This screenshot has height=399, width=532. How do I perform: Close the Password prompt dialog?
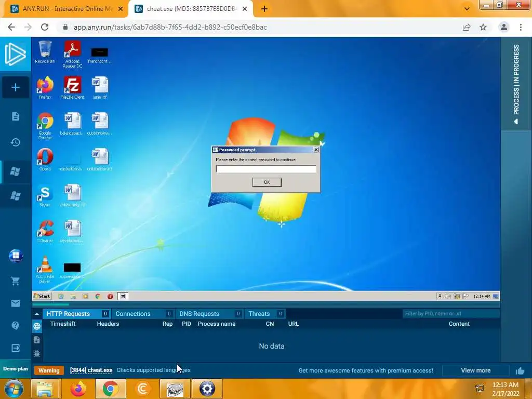tap(316, 149)
